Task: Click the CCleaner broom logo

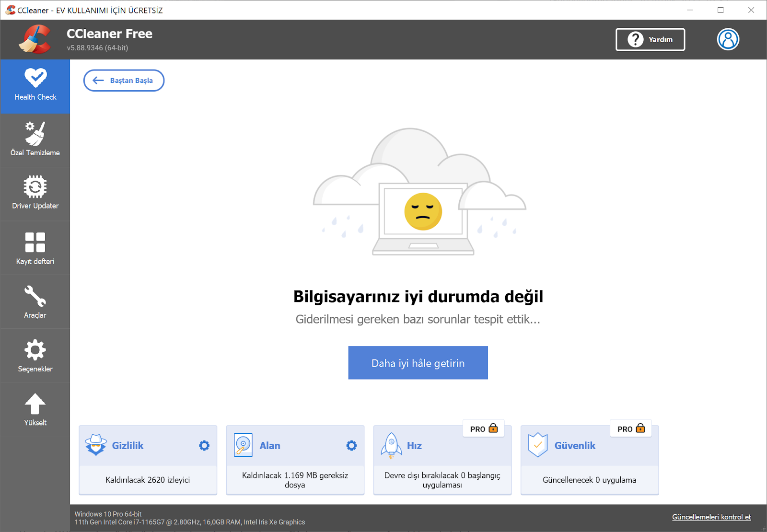Action: [x=35, y=39]
